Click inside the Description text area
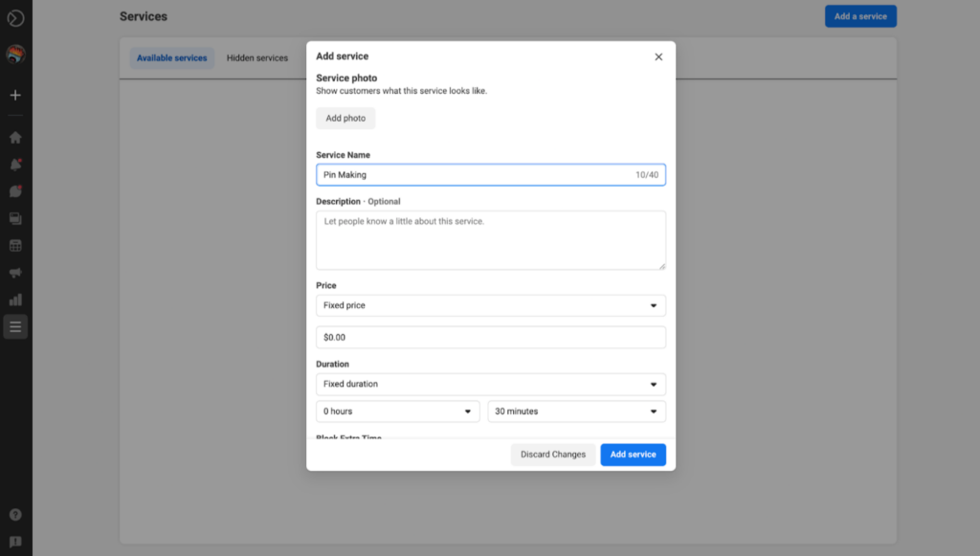 pos(490,238)
